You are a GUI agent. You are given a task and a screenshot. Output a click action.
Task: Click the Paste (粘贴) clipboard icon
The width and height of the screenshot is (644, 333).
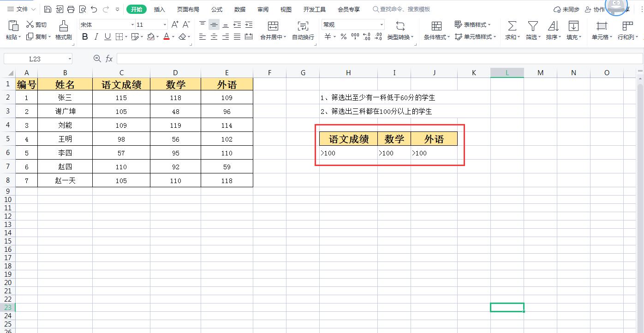tap(13, 25)
